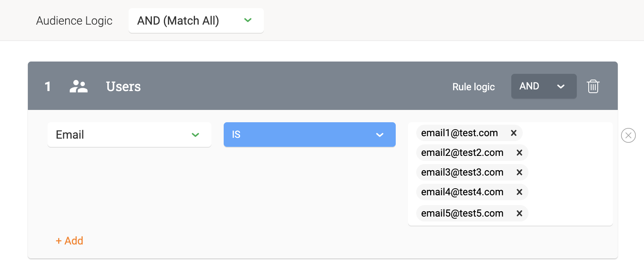This screenshot has height=274, width=644.
Task: Delete the Users rule group with trash icon
Action: 593,86
